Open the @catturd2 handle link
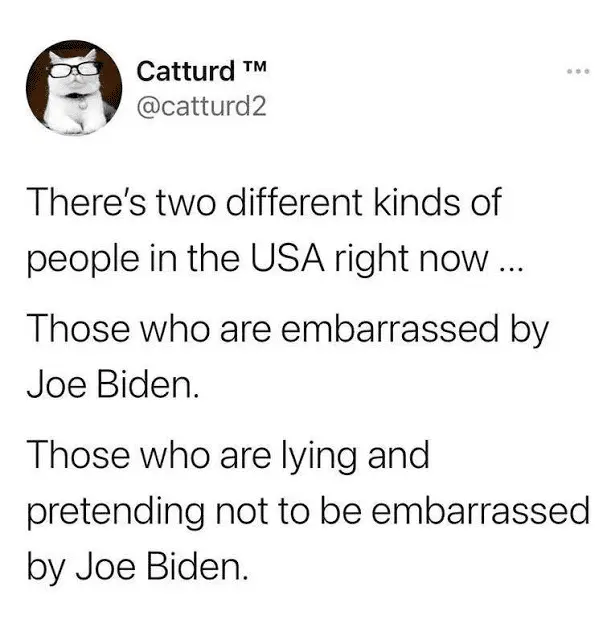Image resolution: width=603 pixels, height=640 pixels. click(202, 107)
